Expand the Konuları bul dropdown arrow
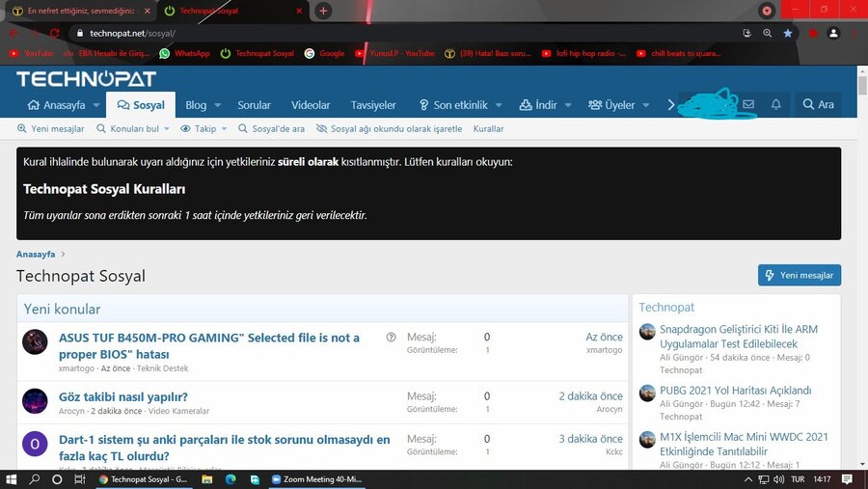This screenshot has height=489, width=868. coord(167,129)
